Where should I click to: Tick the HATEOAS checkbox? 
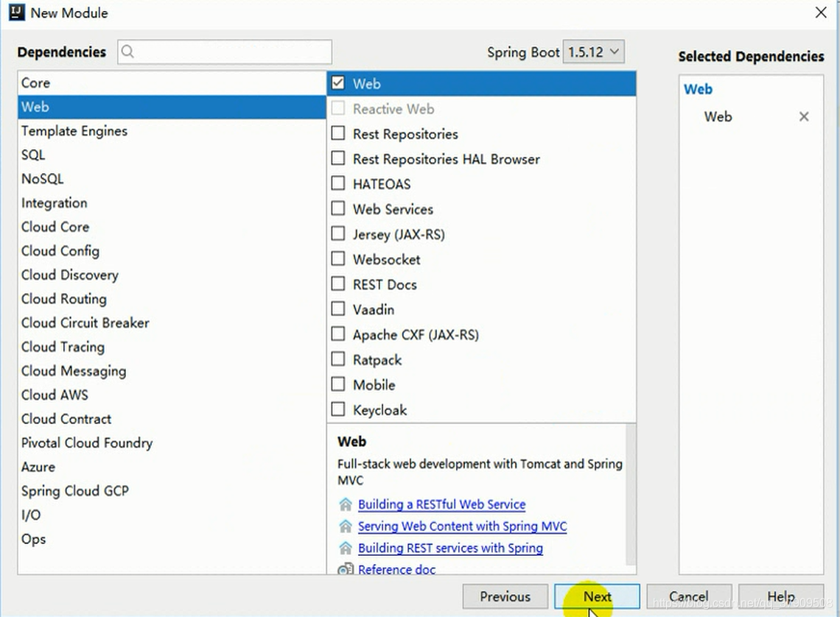338,183
